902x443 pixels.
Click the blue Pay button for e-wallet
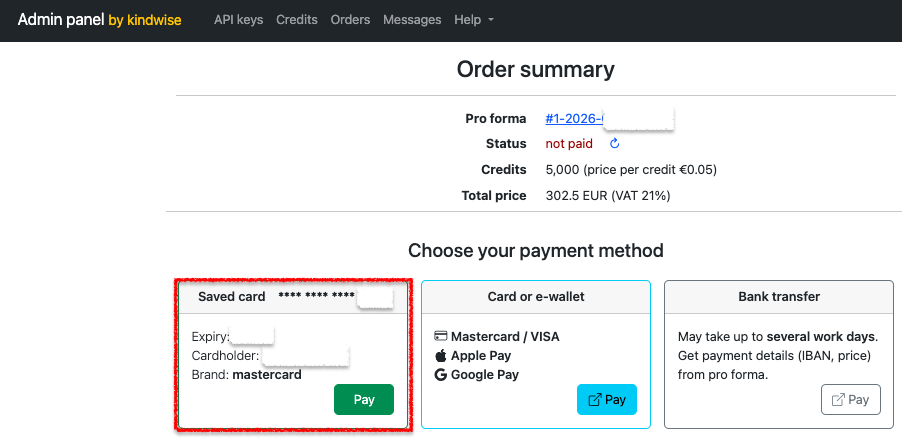pyautogui.click(x=607, y=399)
